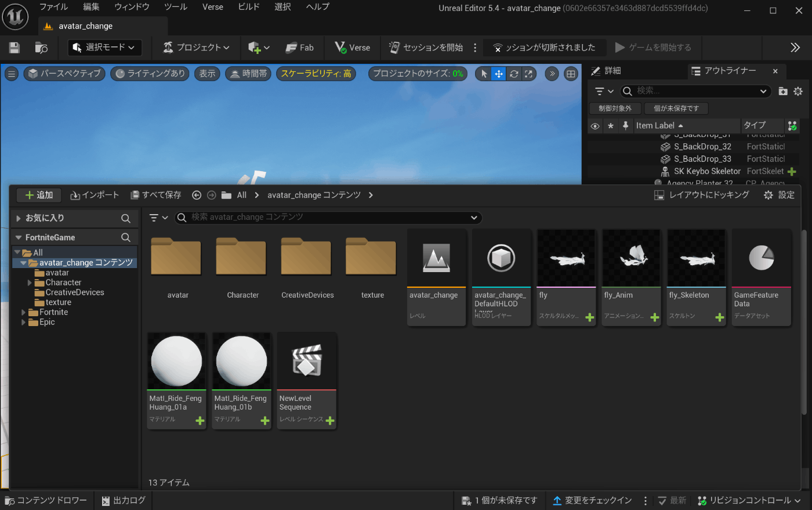Click the outliner revision control column icon
The height and width of the screenshot is (510, 812).
[792, 125]
